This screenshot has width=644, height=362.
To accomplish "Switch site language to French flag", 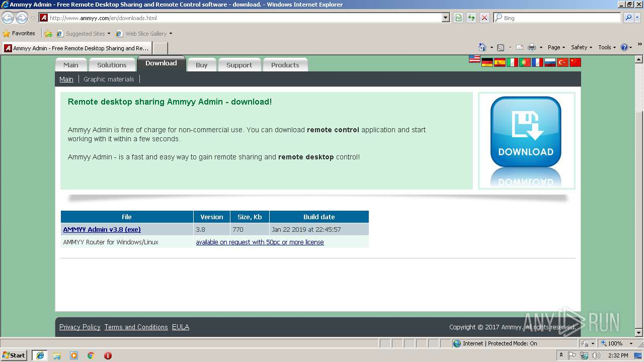I will 537,62.
